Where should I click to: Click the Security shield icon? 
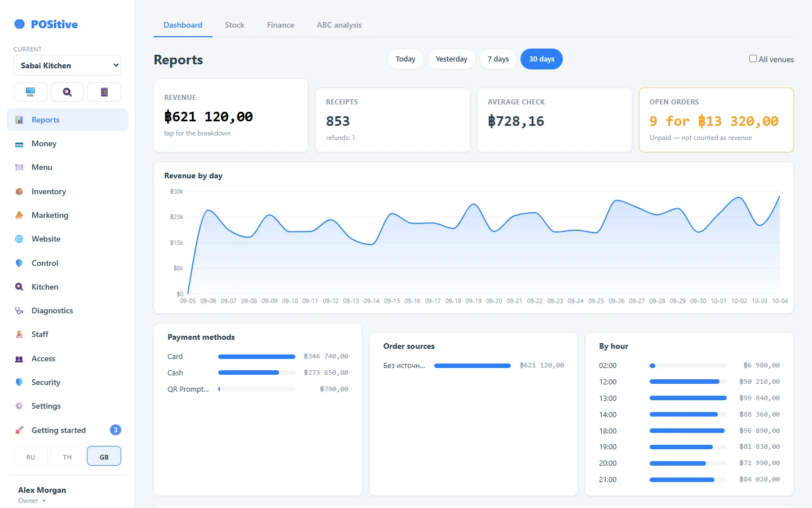point(19,382)
